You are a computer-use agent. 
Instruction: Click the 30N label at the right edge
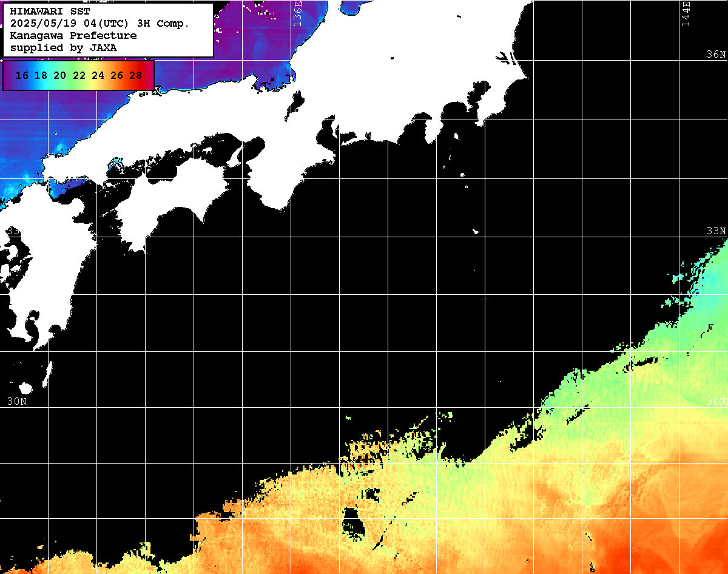pyautogui.click(x=716, y=401)
